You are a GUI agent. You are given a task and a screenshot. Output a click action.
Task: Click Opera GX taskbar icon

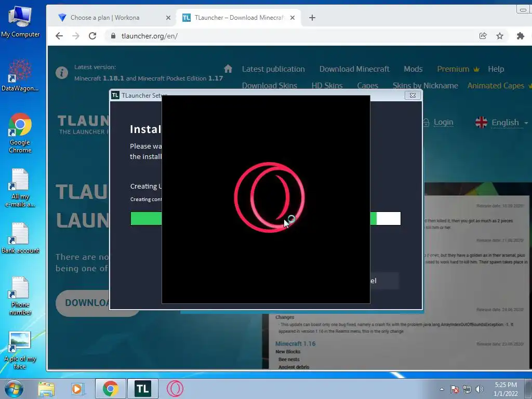175,389
